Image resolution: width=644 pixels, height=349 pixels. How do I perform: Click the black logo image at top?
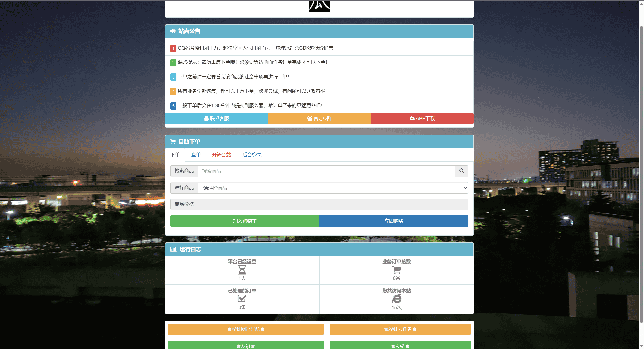[319, 6]
